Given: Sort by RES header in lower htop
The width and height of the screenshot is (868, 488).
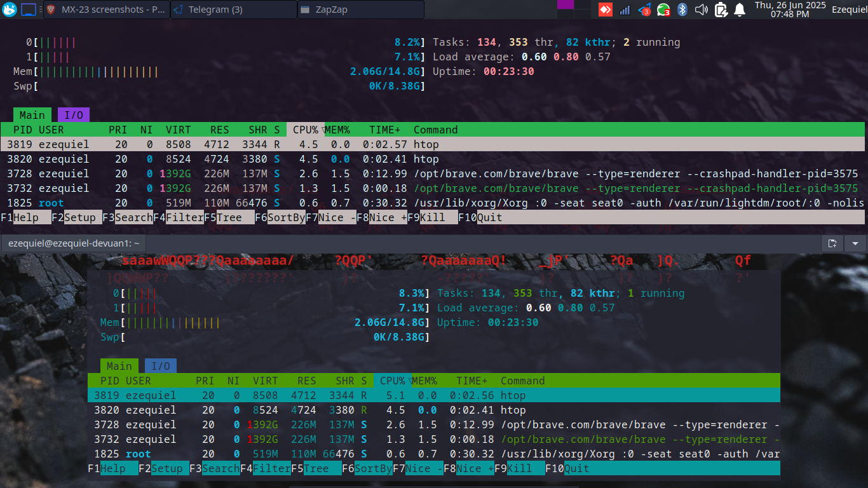Looking at the screenshot, I should [x=307, y=381].
